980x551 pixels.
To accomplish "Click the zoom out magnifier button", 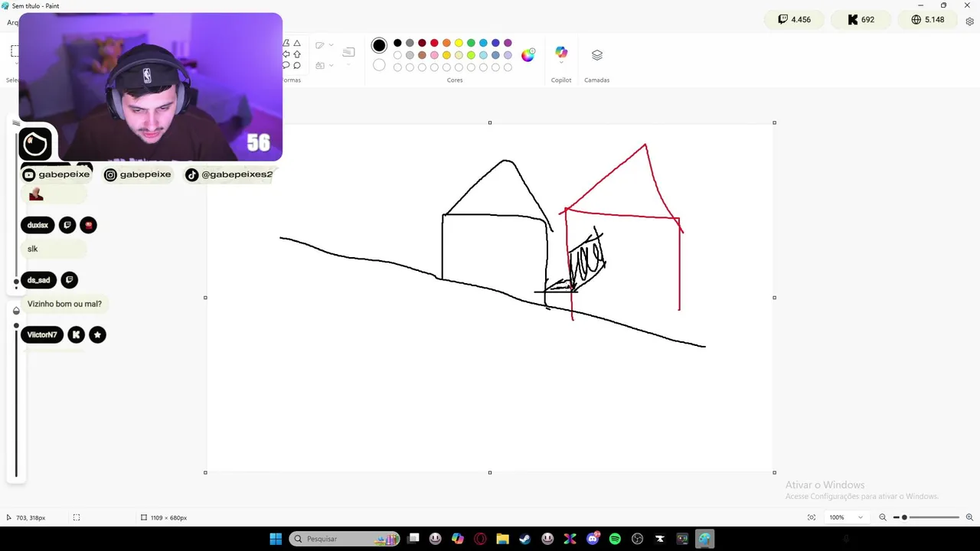I will click(883, 517).
